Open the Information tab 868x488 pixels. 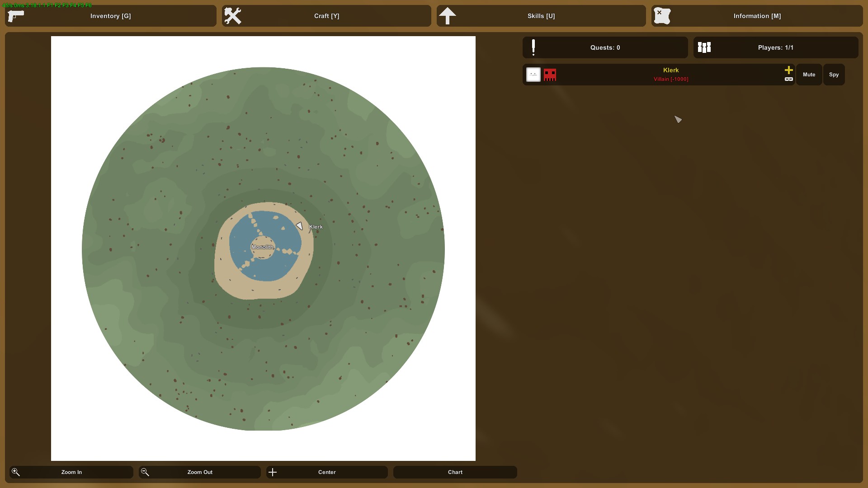(757, 16)
